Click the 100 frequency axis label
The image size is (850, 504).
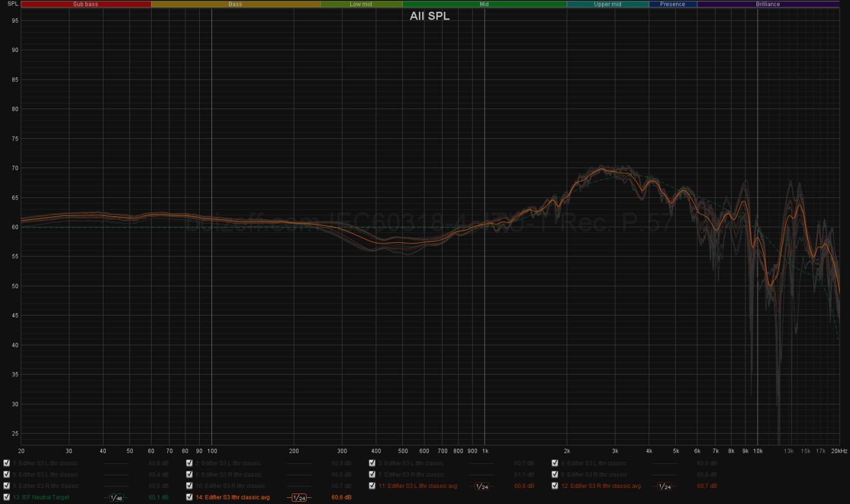pos(212,451)
